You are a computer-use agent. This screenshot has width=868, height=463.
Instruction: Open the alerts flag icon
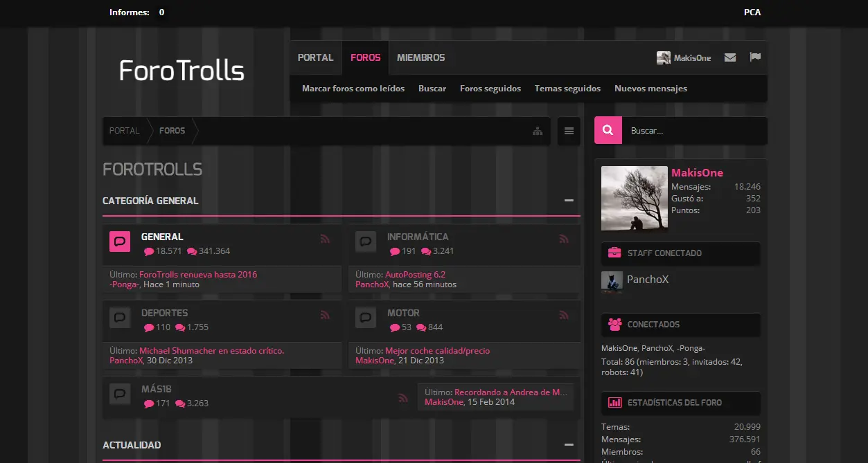click(x=755, y=57)
